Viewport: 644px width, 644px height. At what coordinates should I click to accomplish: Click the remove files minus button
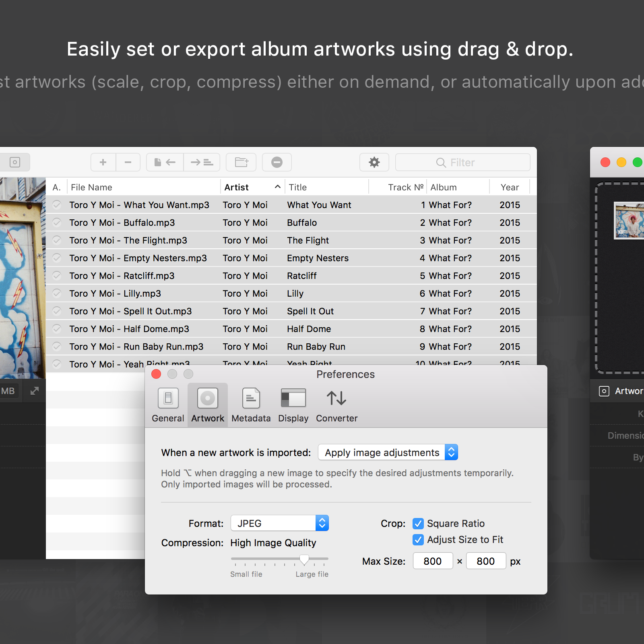[x=128, y=162]
